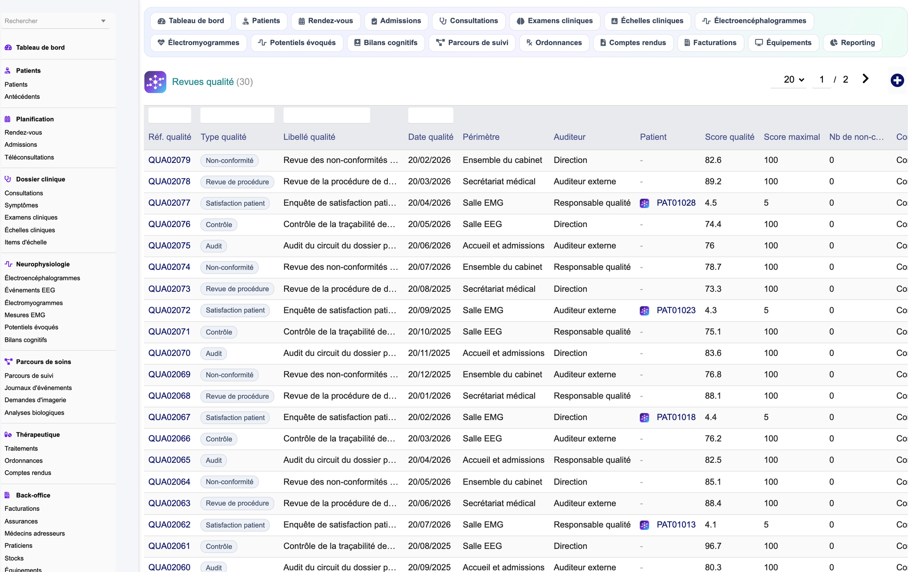This screenshot has height=572, width=924.
Task: Click patient icon beside PAT01023
Action: point(644,311)
